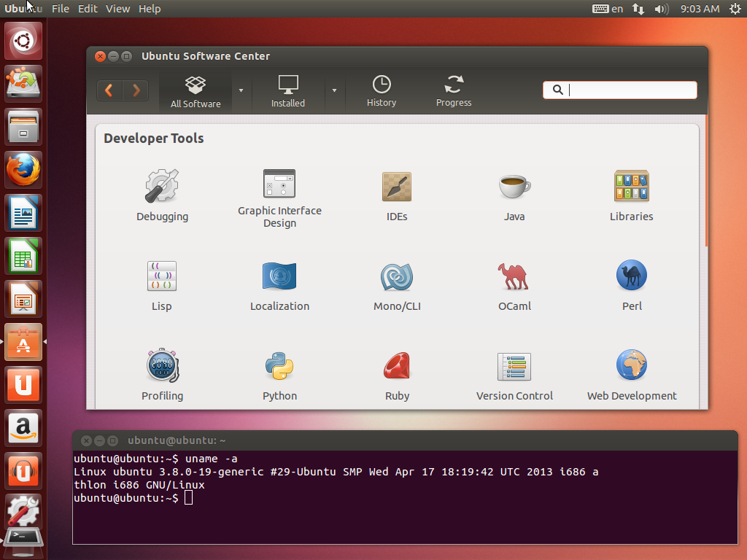747x560 pixels.
Task: Launch the Install Ubuntu launcher icon
Action: coord(23,84)
